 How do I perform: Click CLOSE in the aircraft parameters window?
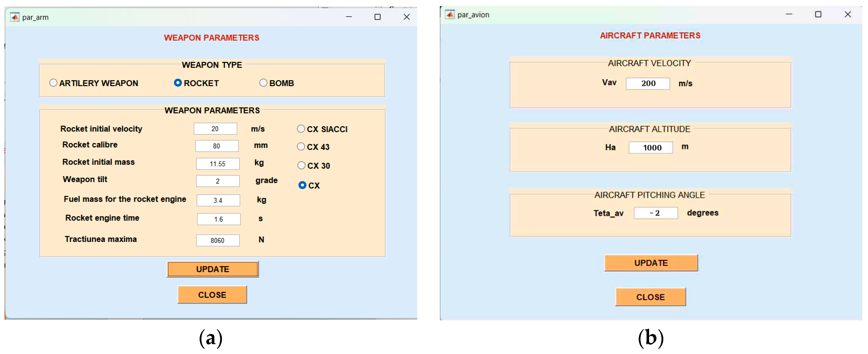click(x=650, y=297)
